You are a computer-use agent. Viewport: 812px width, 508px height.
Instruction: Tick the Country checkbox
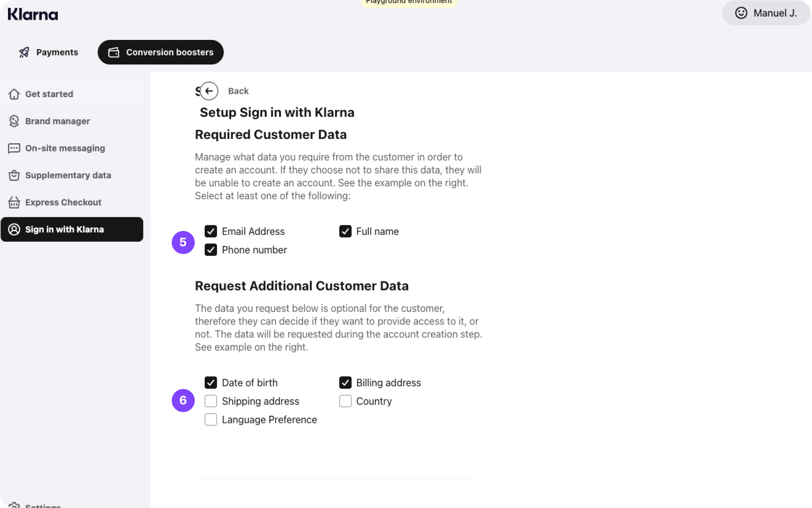345,401
